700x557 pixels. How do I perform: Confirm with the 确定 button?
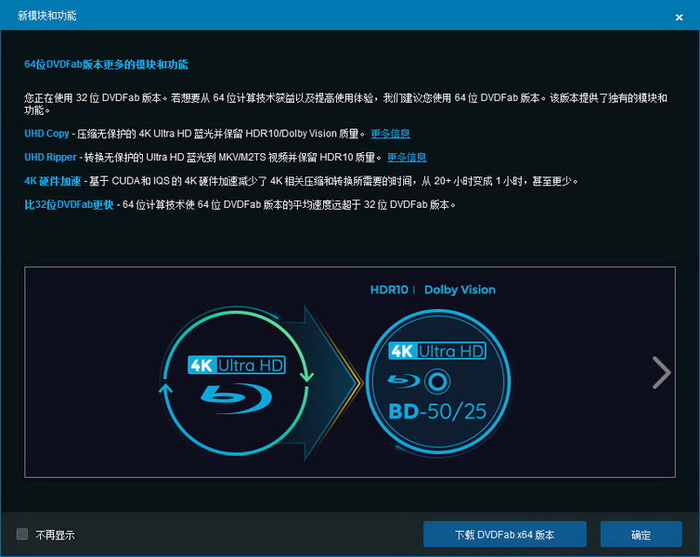coord(641,534)
